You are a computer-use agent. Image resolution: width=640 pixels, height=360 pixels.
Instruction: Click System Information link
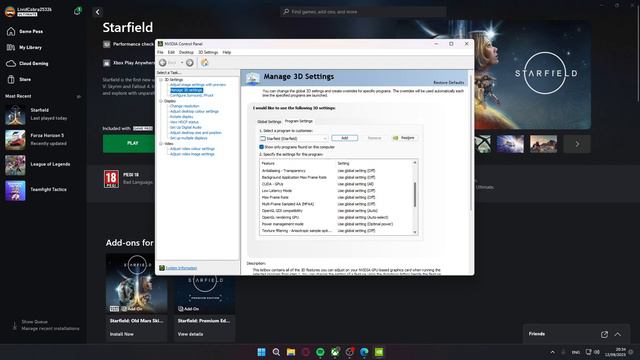[x=181, y=268]
